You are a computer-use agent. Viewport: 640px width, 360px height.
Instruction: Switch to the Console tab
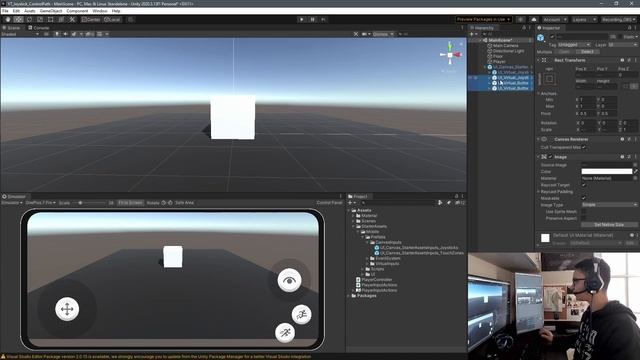pos(39,28)
